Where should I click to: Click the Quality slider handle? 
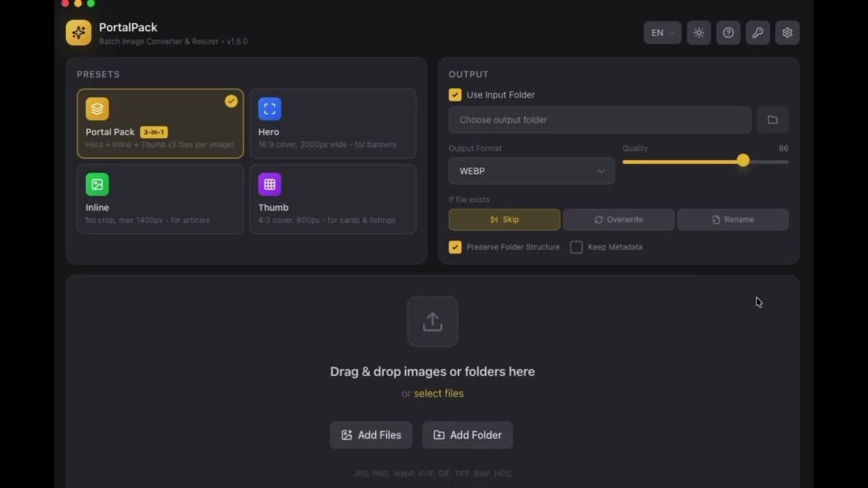tap(743, 161)
